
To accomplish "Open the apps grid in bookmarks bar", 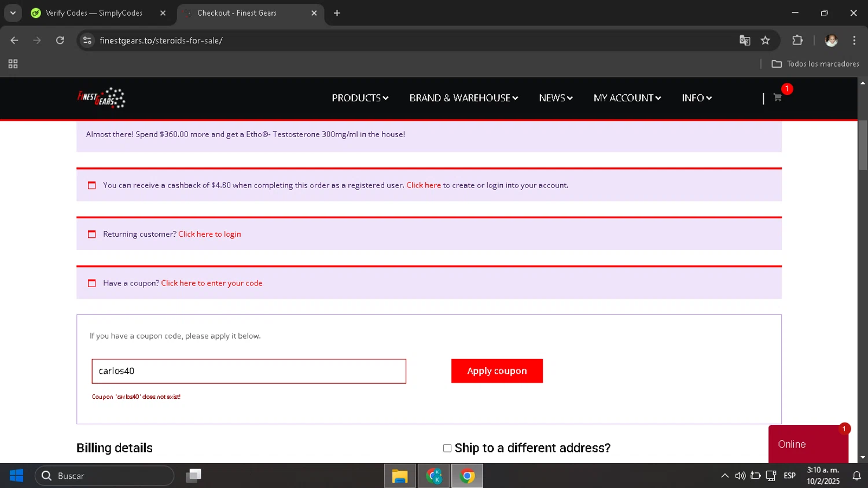I will pyautogui.click(x=13, y=64).
